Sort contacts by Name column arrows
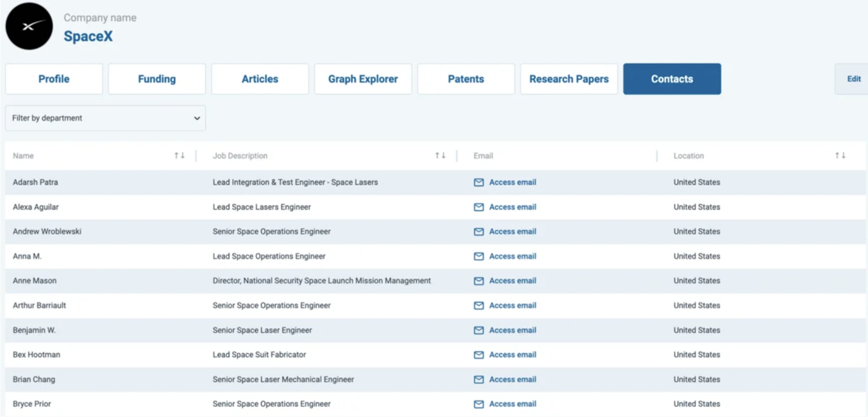This screenshot has width=868, height=420. tap(179, 156)
